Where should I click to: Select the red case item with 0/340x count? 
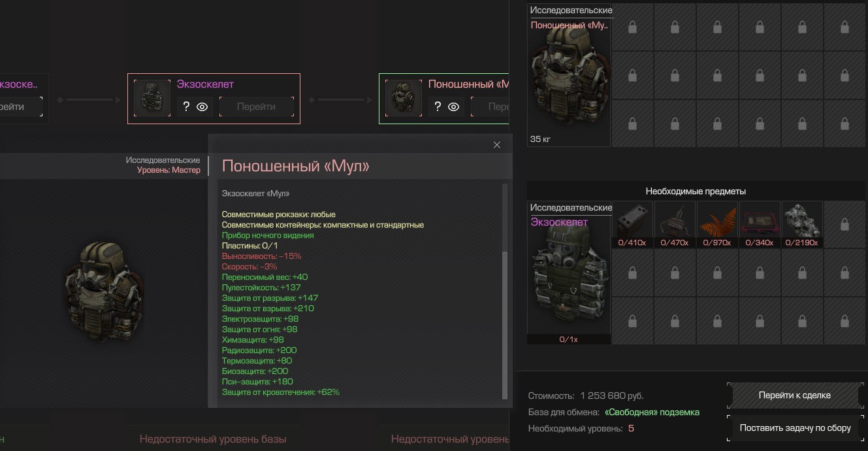[760, 224]
